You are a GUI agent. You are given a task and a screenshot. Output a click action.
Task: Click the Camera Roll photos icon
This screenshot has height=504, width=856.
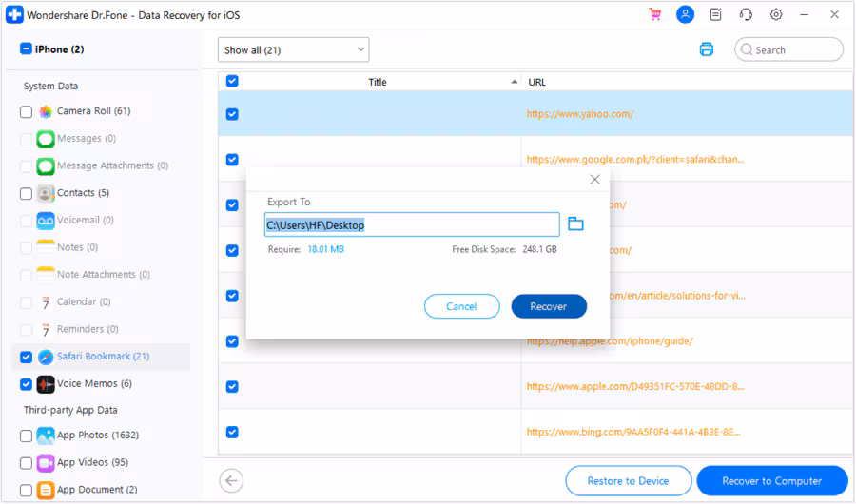pos(46,112)
